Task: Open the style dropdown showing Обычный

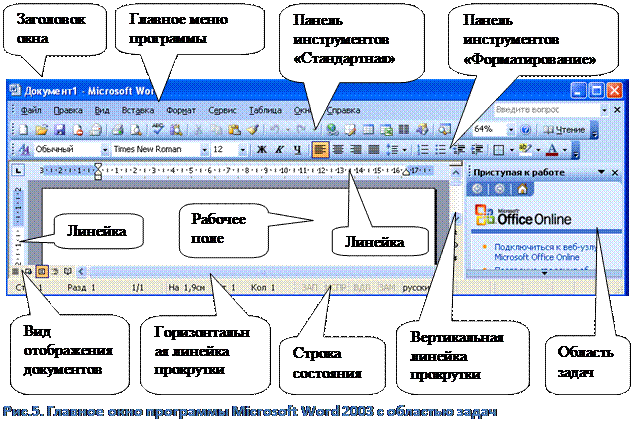Action: [x=105, y=150]
